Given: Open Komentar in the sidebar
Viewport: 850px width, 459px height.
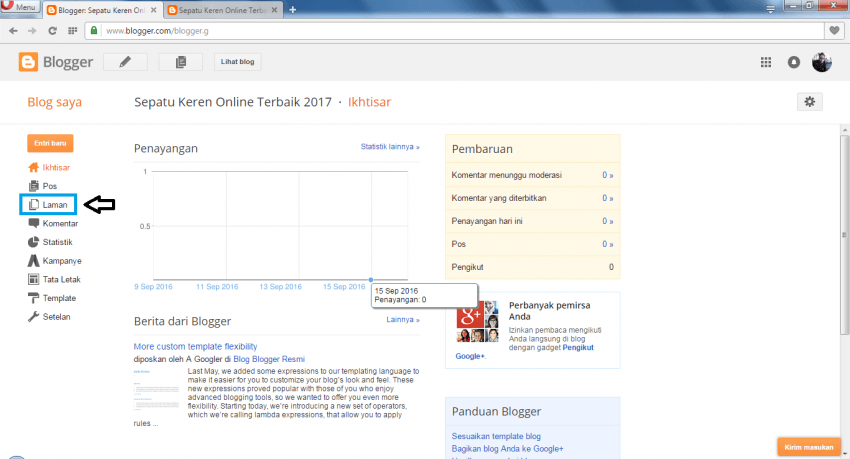Looking at the screenshot, I should (x=53, y=223).
